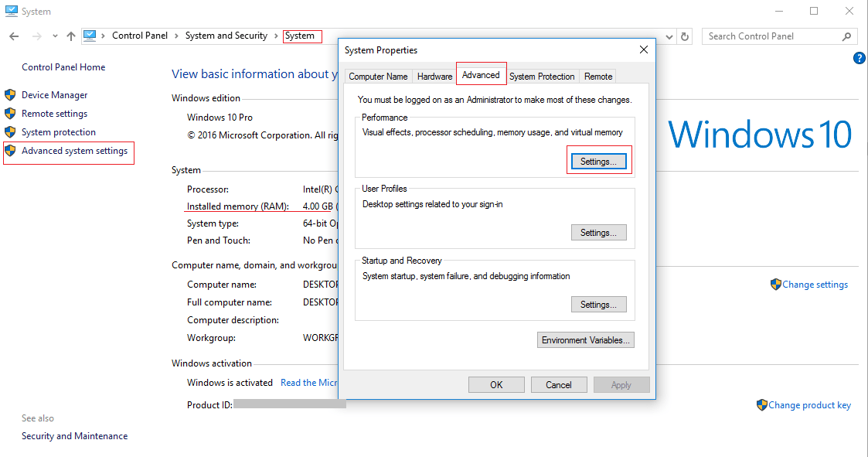Open Startup and Recovery Settings
The height and width of the screenshot is (457, 868).
pyautogui.click(x=598, y=305)
